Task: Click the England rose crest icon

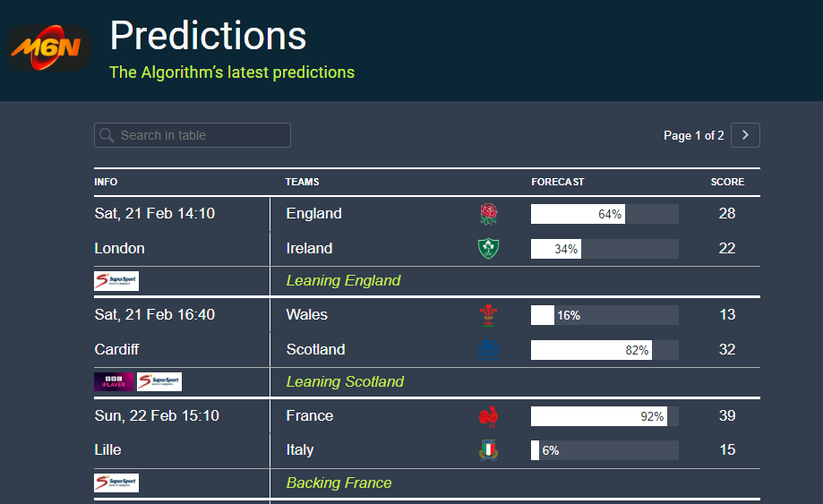Action: 488,213
